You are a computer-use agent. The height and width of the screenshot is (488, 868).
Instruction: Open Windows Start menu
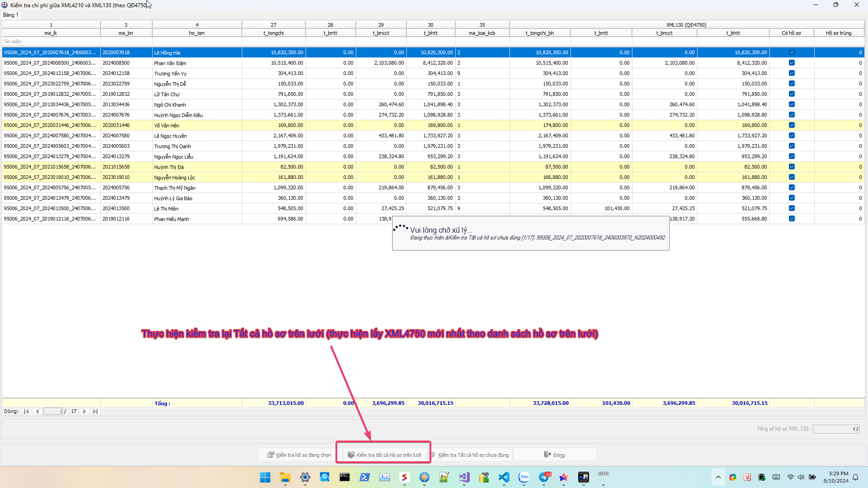click(265, 477)
